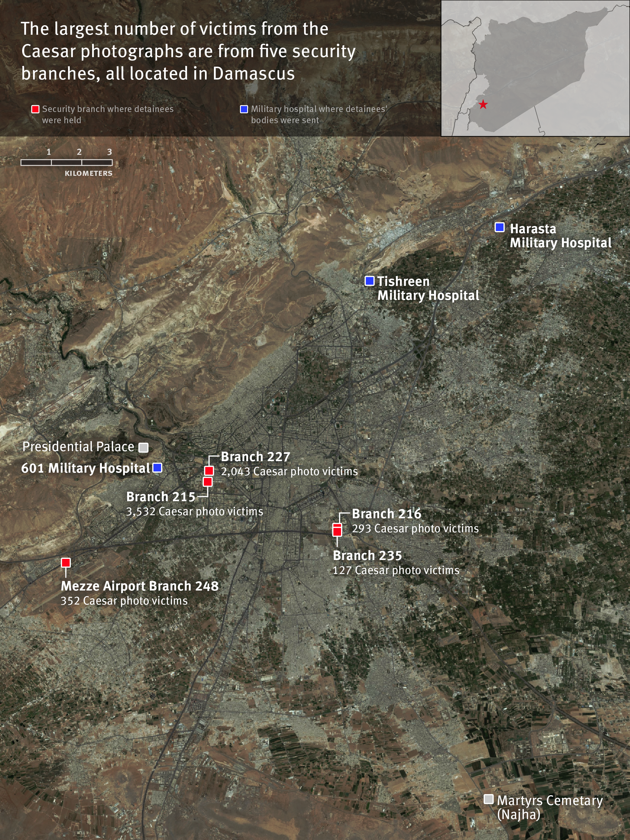
Task: Click the blue military hospital legend square
Action: (244, 109)
